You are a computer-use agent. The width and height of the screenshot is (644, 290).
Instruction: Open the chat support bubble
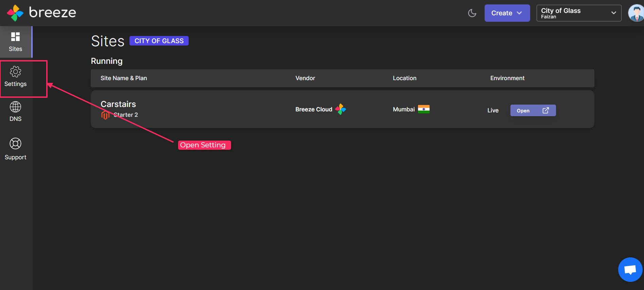(630, 270)
